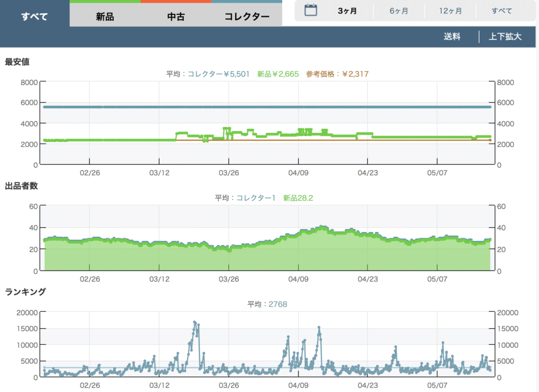Choose すべて in the period selector
This screenshot has height=392, width=539.
click(x=501, y=11)
